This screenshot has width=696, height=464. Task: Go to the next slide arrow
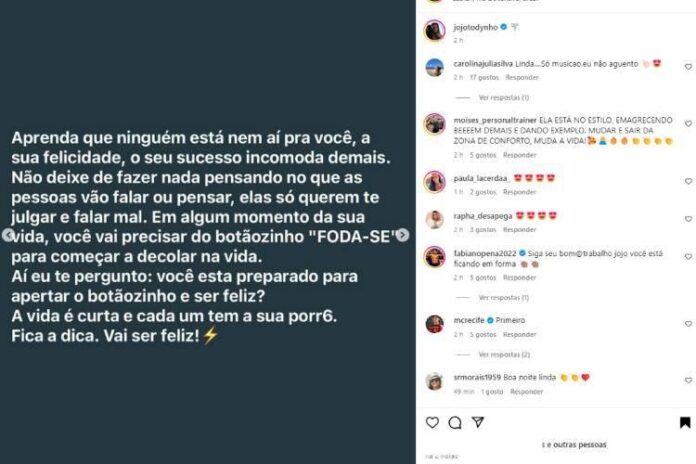tap(403, 235)
